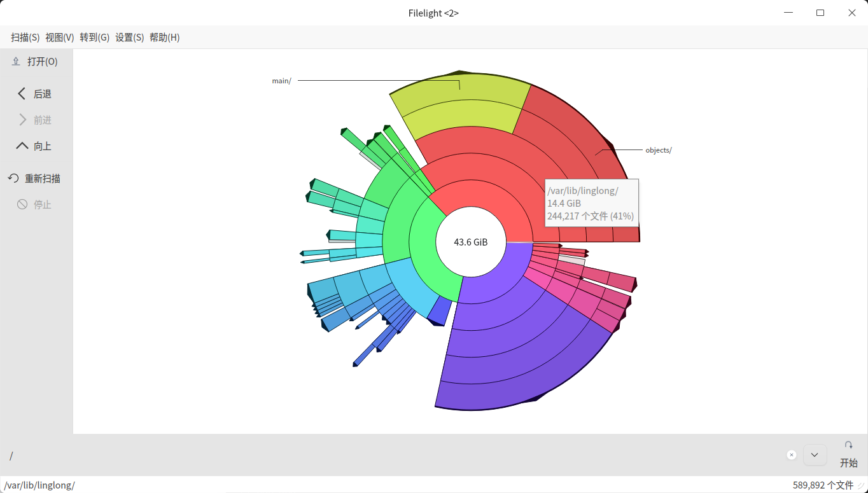Click the Open (打开) upload icon
This screenshot has width=868, height=493.
click(x=16, y=62)
